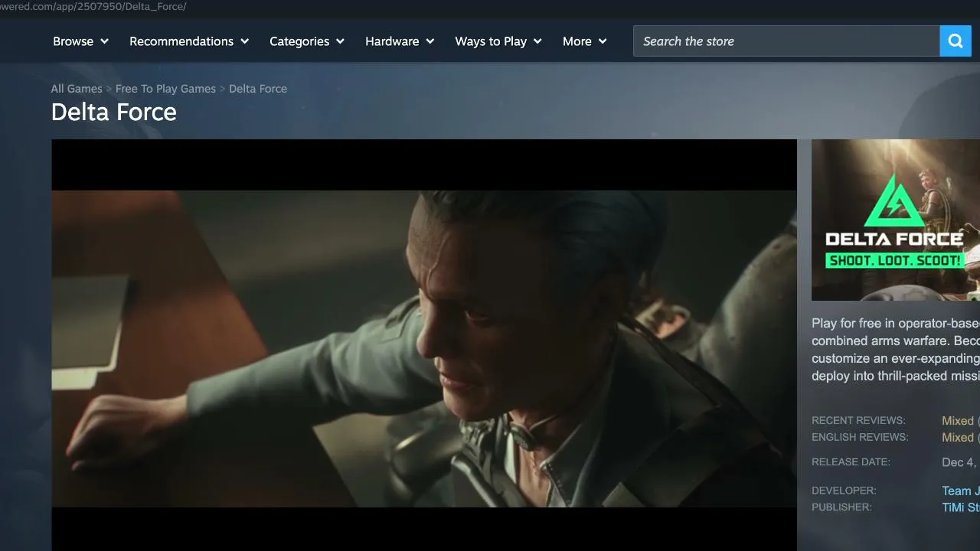The width and height of the screenshot is (980, 551).
Task: Open Free To Play Games breadcrumb
Action: click(x=165, y=89)
